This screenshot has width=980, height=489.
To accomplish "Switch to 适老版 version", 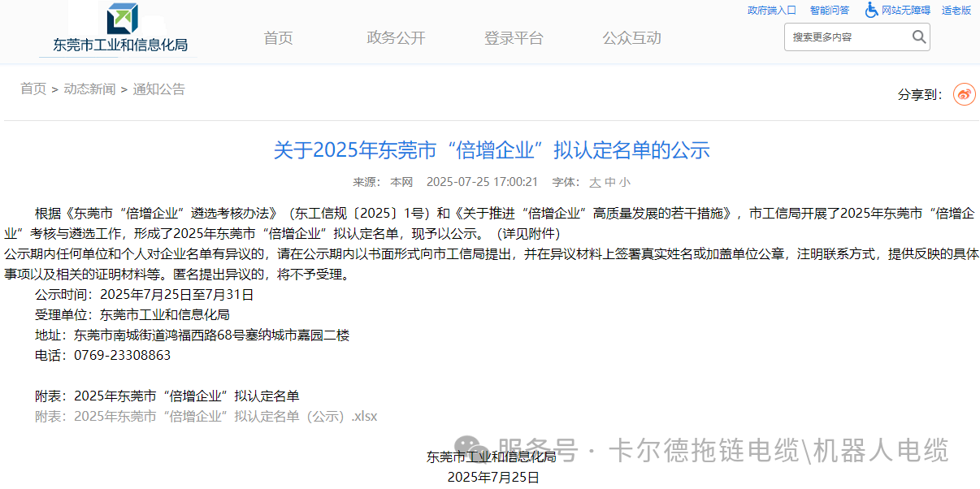I will 956,11.
